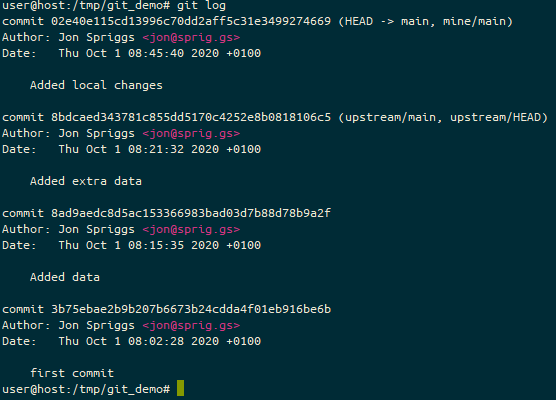
Task: Click the date line with time 08:45:40
Action: tap(132, 53)
